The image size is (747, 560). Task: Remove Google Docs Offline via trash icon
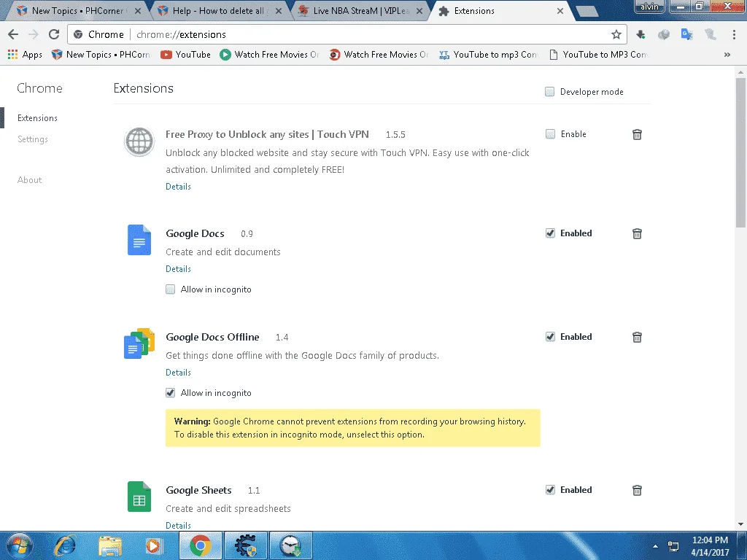[x=637, y=337]
